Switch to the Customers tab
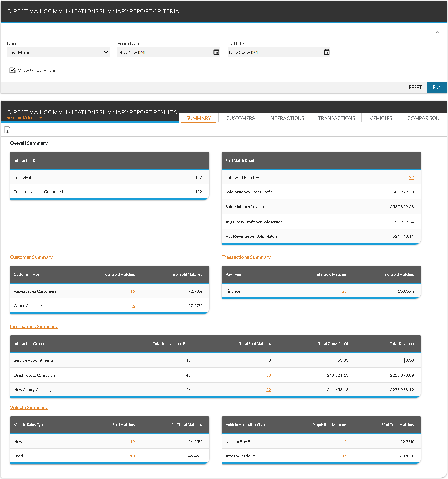Screen dimensions: 448x479 [240, 118]
